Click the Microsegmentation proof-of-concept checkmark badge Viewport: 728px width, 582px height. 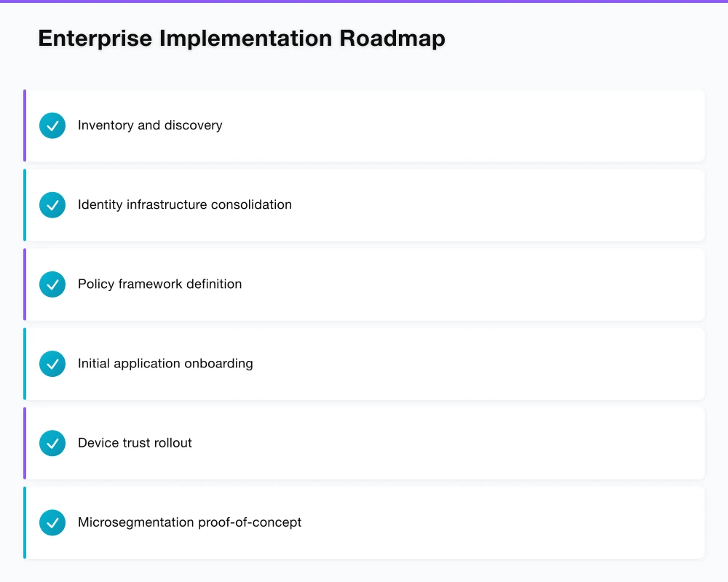coord(52,522)
